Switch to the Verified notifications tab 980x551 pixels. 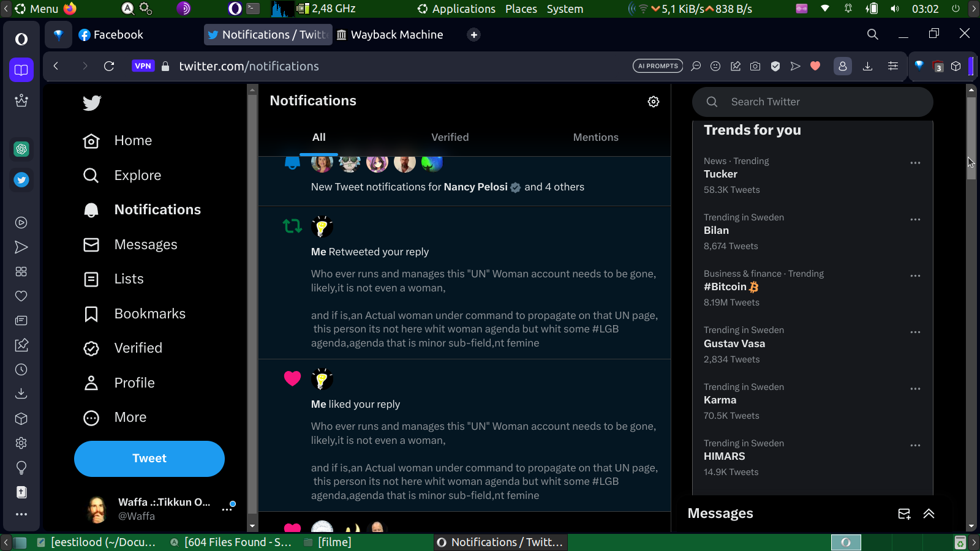click(x=450, y=137)
